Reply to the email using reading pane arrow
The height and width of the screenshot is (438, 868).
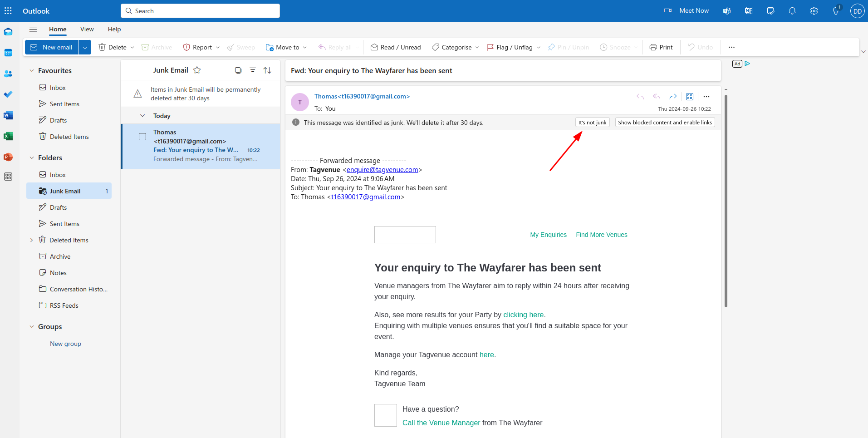tap(640, 97)
